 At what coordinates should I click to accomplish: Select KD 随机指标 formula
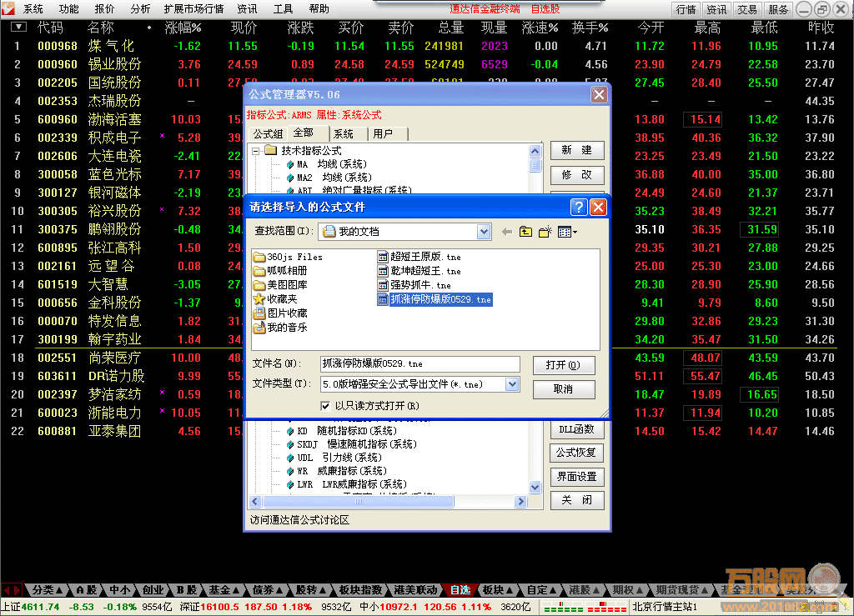(x=341, y=431)
